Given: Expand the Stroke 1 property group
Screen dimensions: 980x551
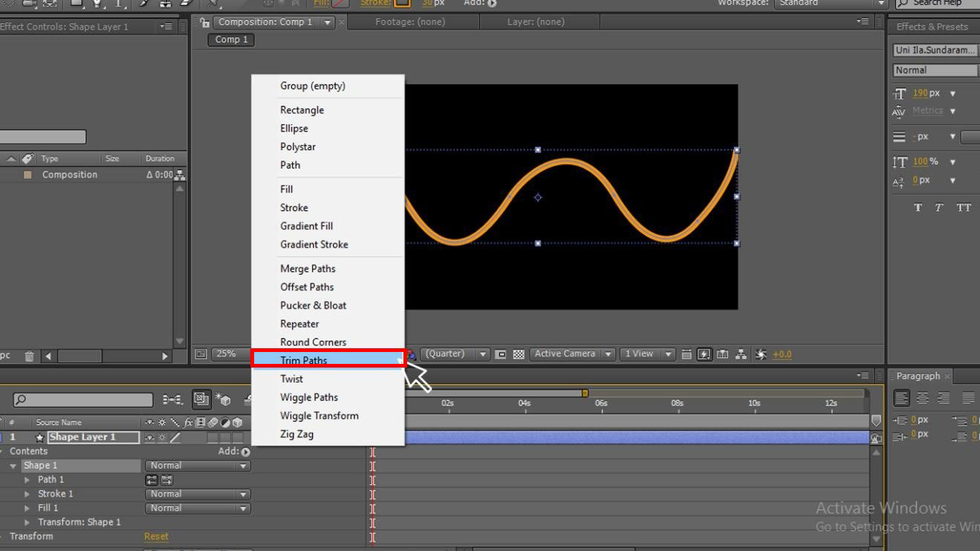Looking at the screenshot, I should [27, 494].
